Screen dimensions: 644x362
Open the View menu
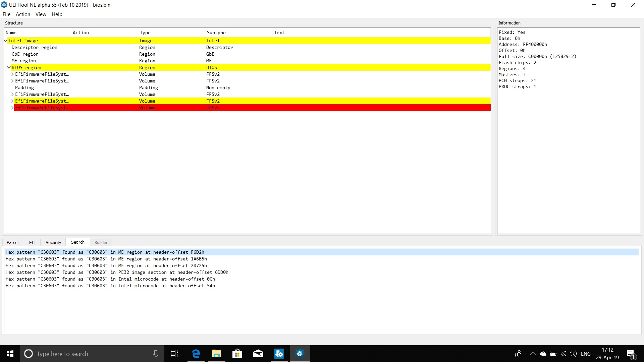pyautogui.click(x=41, y=14)
